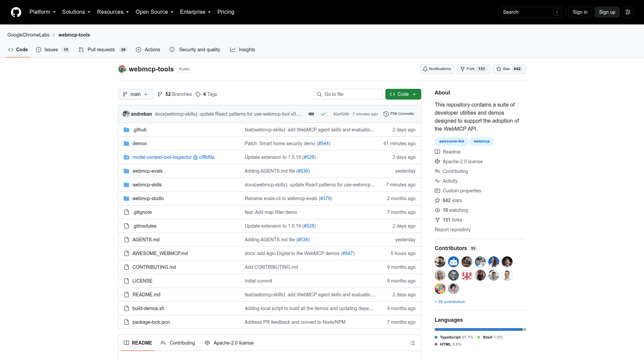Click the blue TypeScript language dot
The image size is (644, 362).
436,338
